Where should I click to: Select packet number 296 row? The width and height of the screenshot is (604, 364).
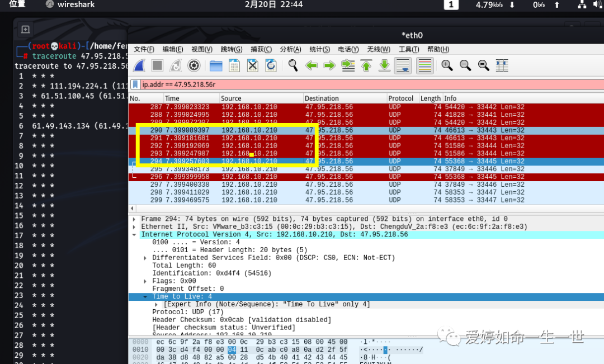(x=366, y=177)
